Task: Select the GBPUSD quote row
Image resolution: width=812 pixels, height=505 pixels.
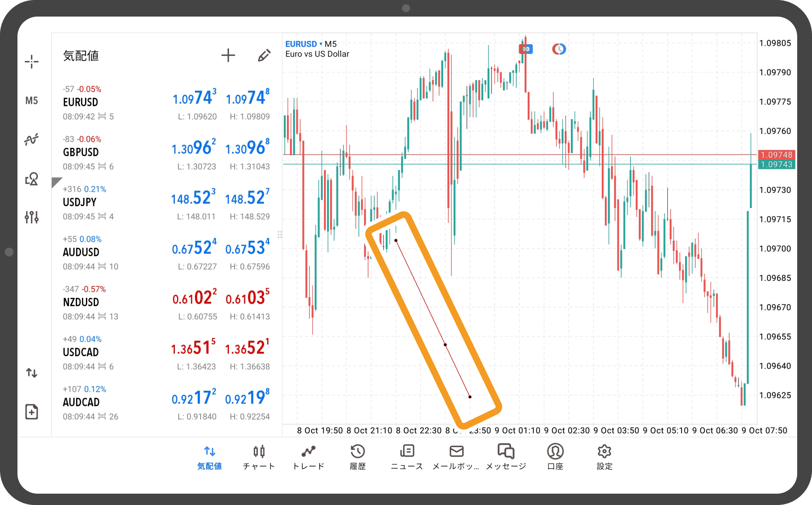Action: pos(166,152)
